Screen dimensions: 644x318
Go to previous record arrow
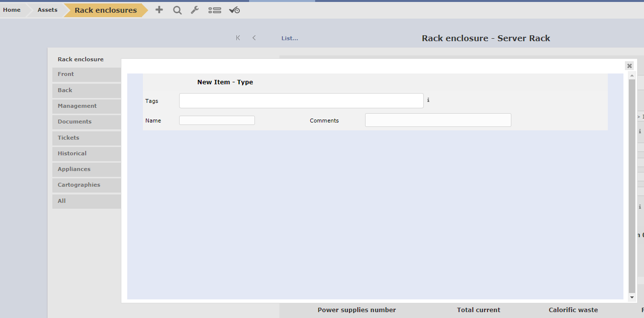(254, 38)
